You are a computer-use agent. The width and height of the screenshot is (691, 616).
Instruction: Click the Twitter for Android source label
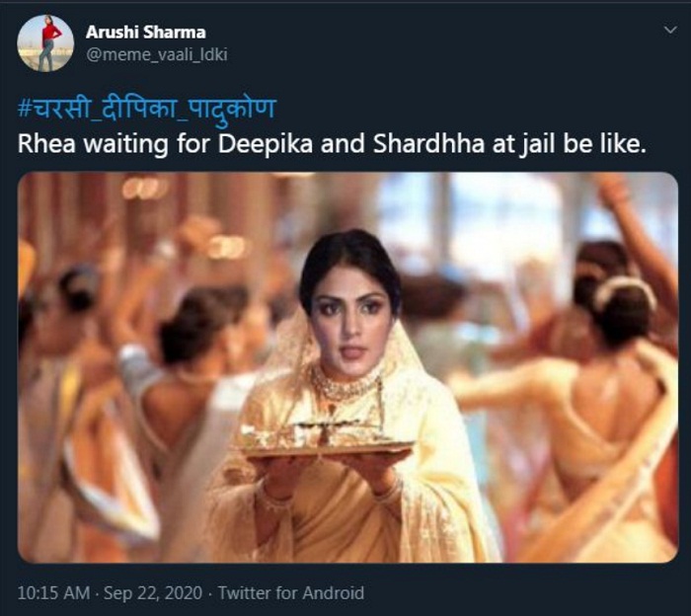point(290,593)
